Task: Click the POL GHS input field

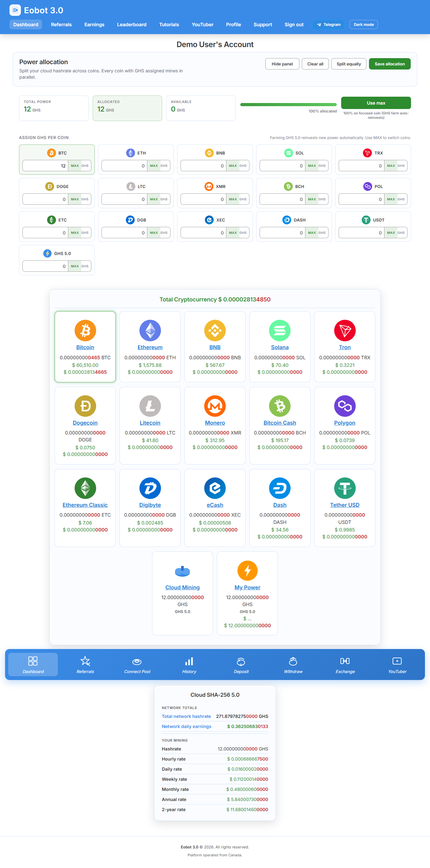Action: (361, 199)
